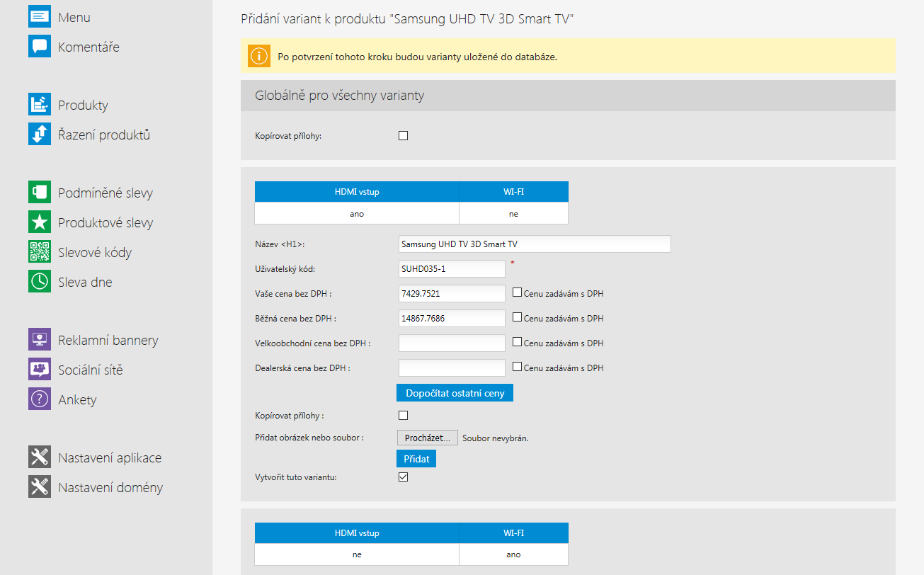
Task: Uncheck Vytvořit tuto variantu checkbox
Action: click(404, 477)
